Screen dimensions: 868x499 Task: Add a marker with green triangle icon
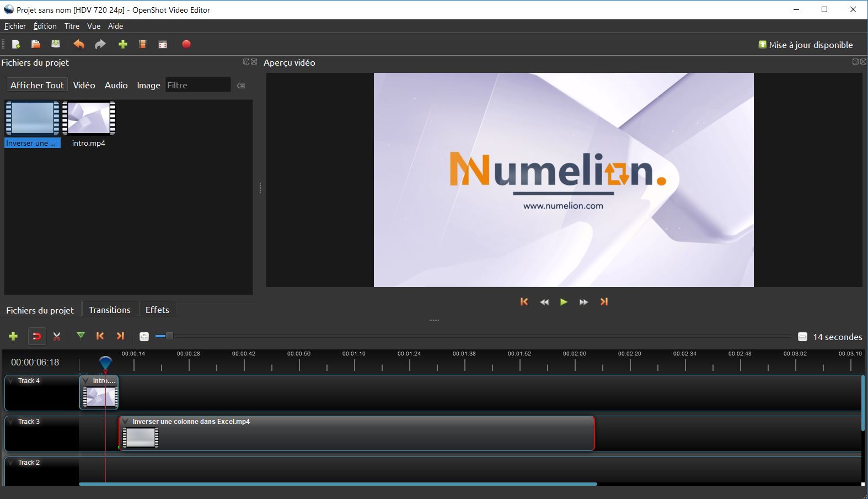click(x=81, y=336)
